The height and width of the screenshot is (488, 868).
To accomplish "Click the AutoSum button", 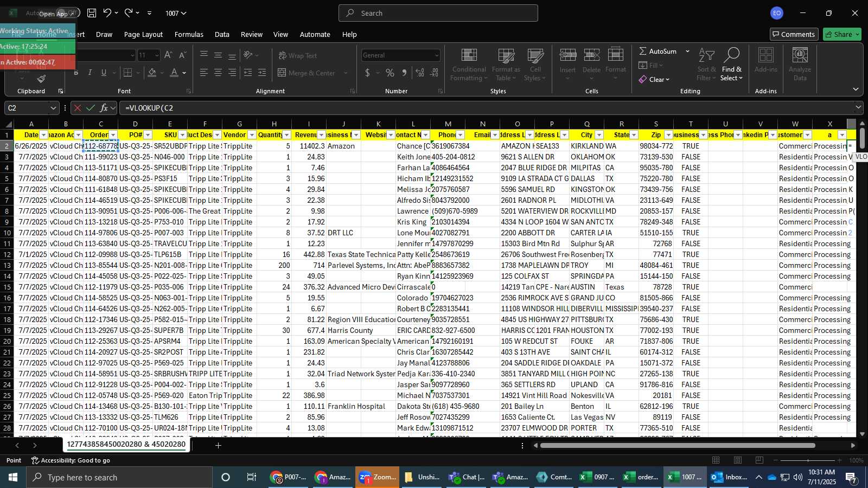I will pos(658,51).
